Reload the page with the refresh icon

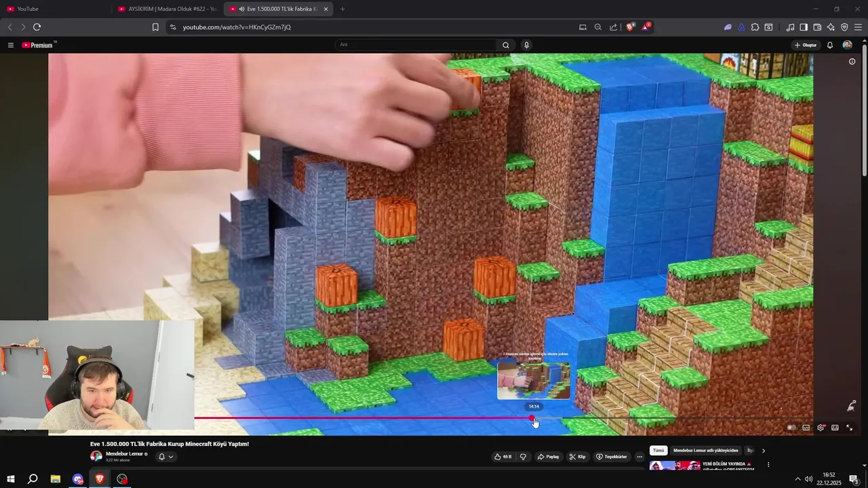[x=37, y=27]
